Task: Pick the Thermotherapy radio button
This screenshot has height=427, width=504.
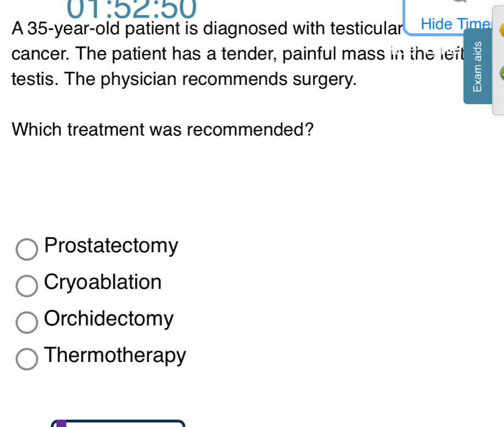Action: click(x=27, y=359)
